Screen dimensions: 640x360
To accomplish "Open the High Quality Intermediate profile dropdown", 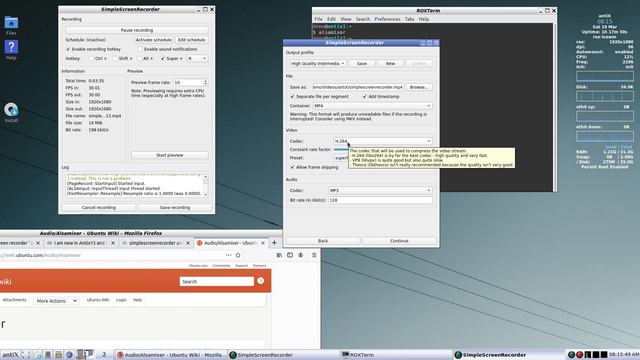I will (x=318, y=64).
